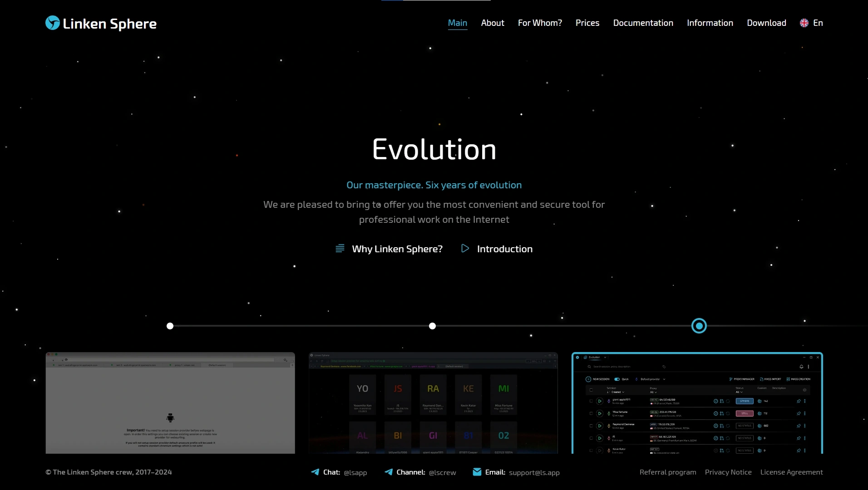
Task: Open the Prices page
Action: pyautogui.click(x=587, y=23)
